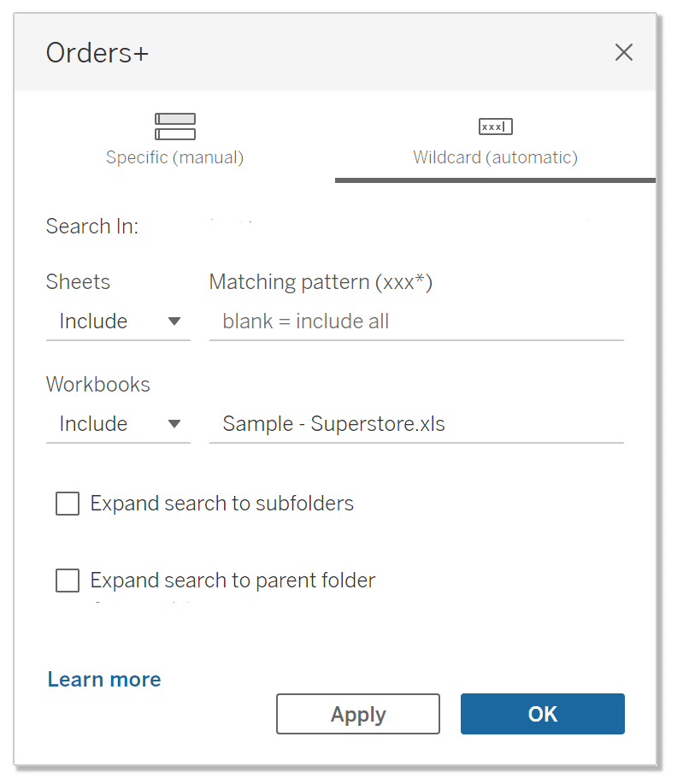Image resolution: width=683 pixels, height=784 pixels.
Task: Select the Wildcard (automatic) tab label
Action: point(496,157)
